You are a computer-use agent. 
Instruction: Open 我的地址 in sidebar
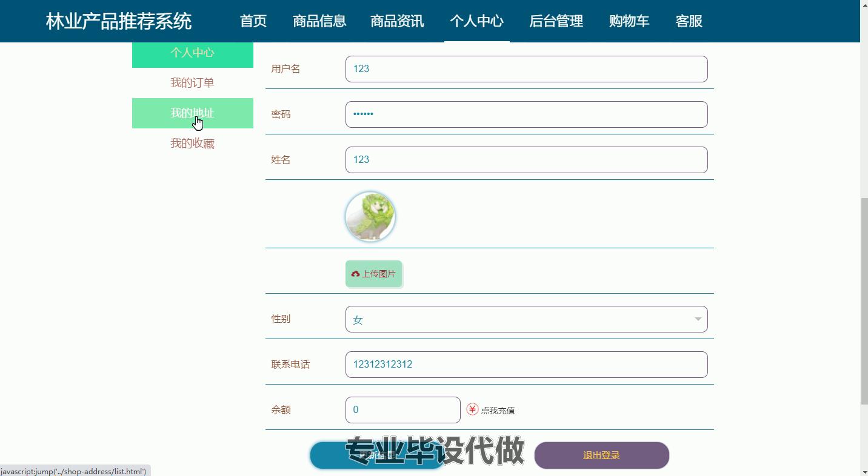(192, 113)
